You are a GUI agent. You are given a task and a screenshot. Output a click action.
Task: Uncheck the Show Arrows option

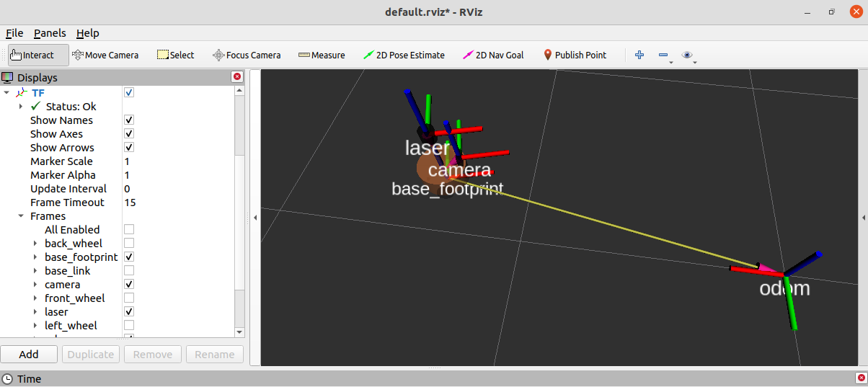(129, 148)
